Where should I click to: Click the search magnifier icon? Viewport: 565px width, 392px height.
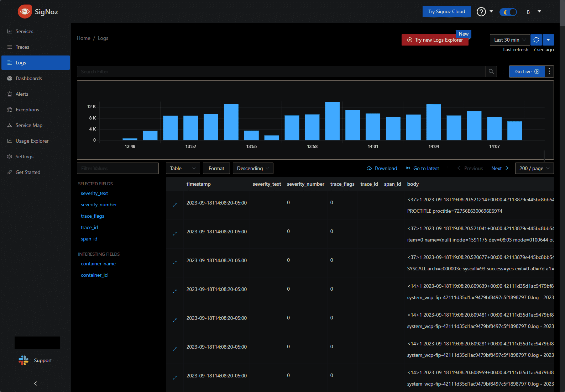[x=491, y=71]
